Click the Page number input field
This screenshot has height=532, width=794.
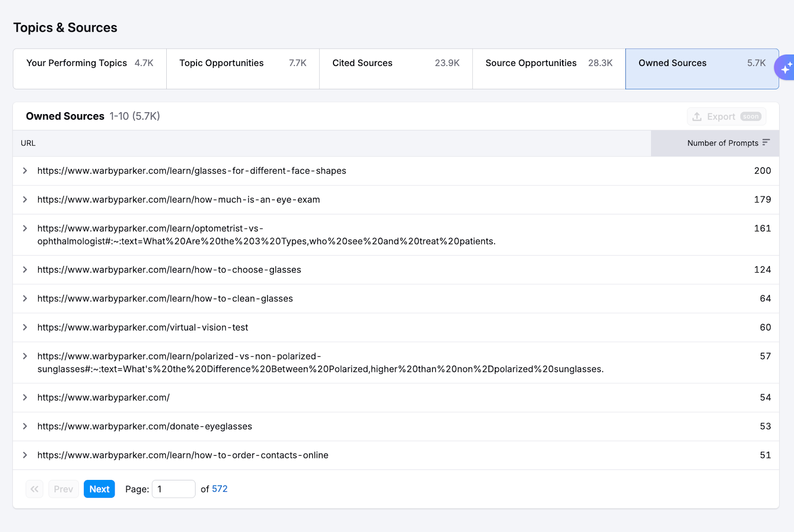coord(173,489)
